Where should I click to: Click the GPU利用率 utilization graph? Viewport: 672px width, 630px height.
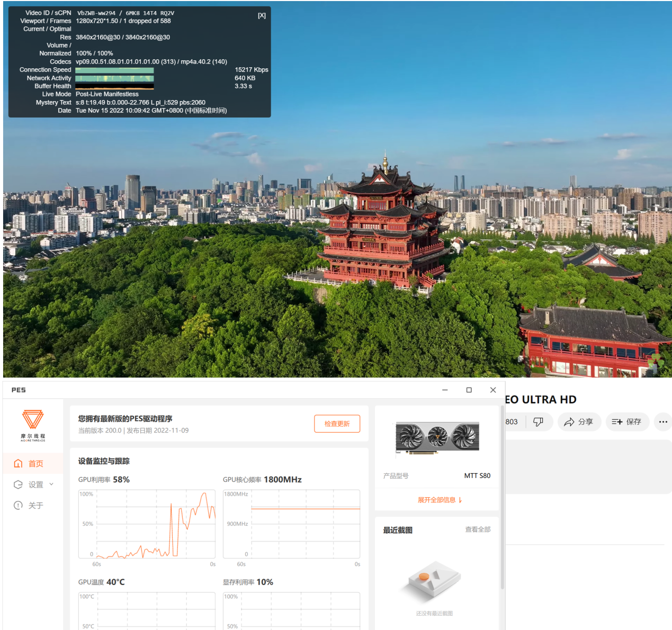click(147, 524)
